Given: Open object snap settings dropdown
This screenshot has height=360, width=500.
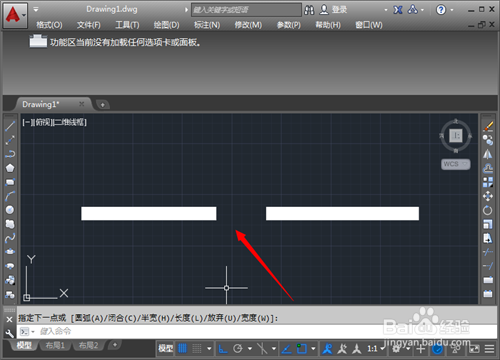Looking at the screenshot, I should 313,349.
